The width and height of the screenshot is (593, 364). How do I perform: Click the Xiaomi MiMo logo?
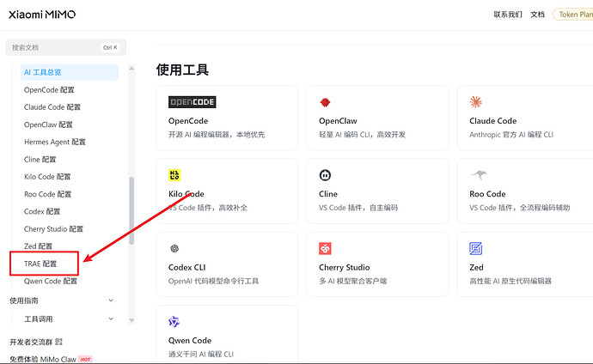[x=42, y=15]
